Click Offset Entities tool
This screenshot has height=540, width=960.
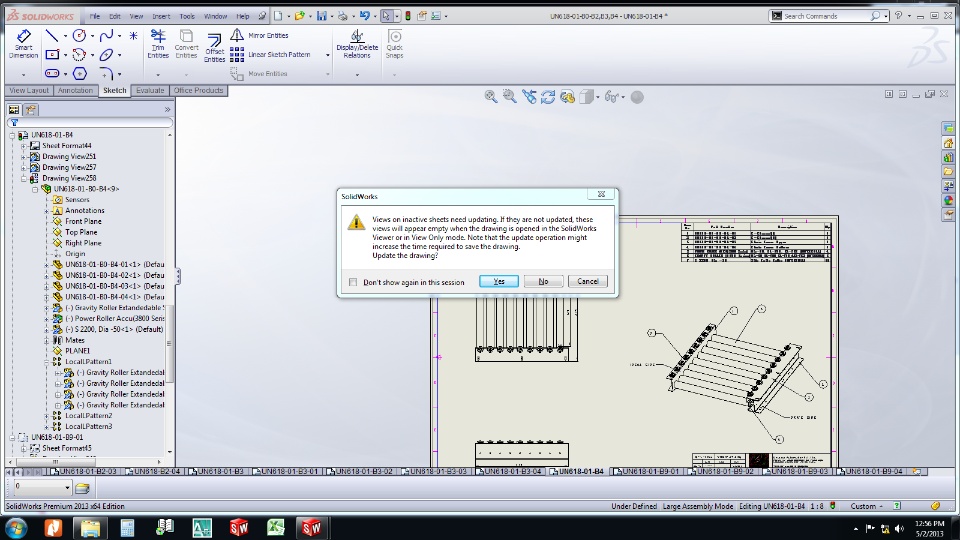coord(214,48)
